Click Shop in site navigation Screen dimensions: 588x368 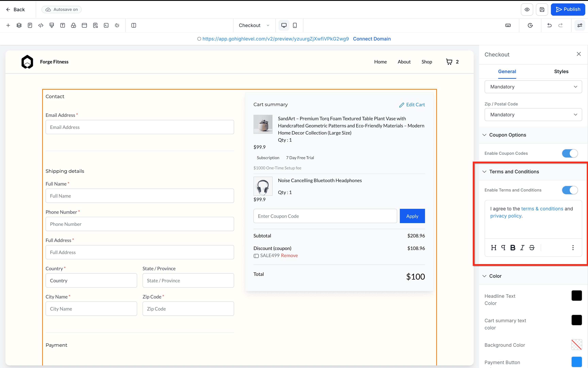tap(427, 62)
